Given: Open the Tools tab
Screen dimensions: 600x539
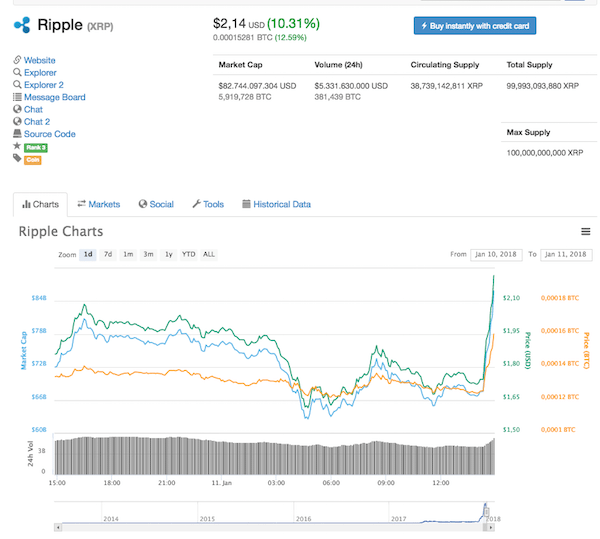Looking at the screenshot, I should 208,204.
